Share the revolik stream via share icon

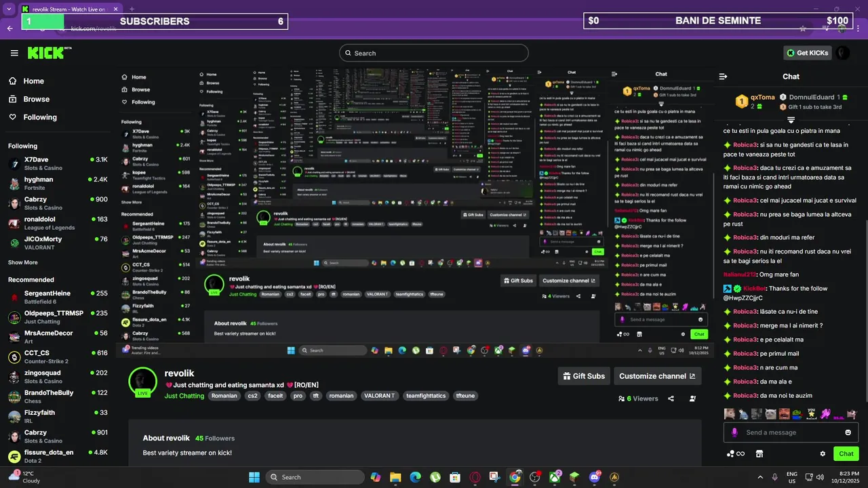click(671, 399)
